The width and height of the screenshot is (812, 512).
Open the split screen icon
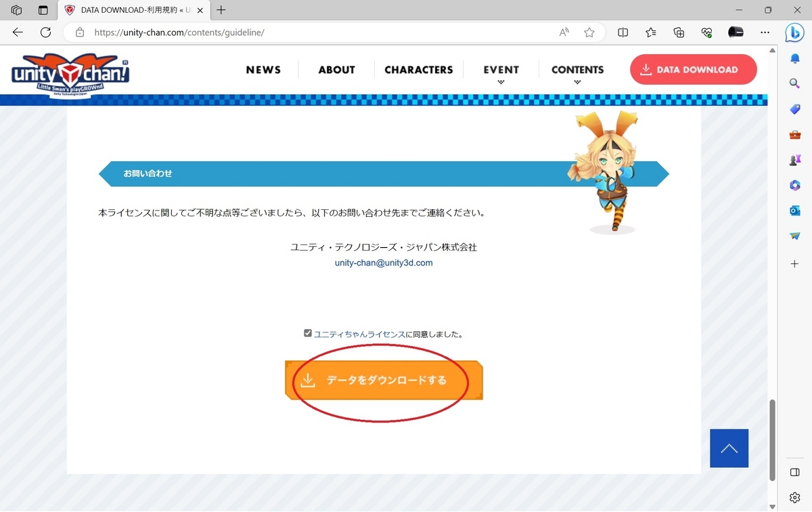pos(623,32)
